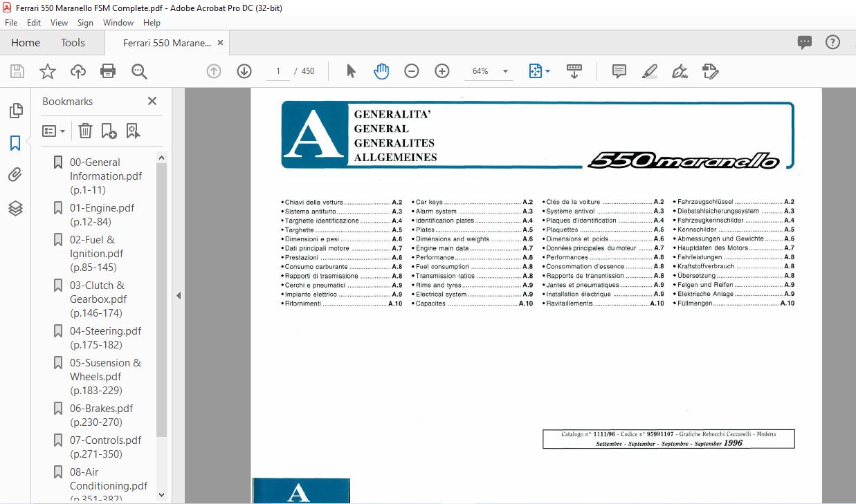This screenshot has height=504, width=856.
Task: Open the Help question mark icon
Action: click(x=832, y=42)
